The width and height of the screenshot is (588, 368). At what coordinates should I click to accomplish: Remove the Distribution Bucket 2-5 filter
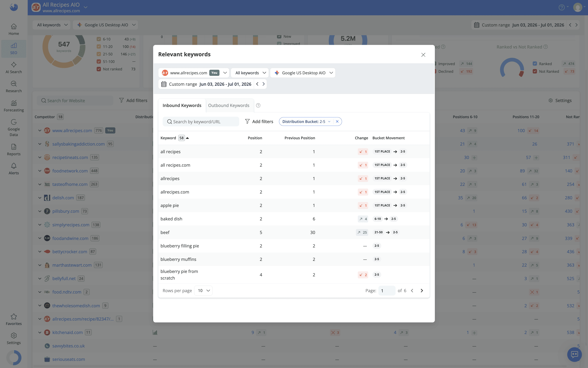pos(337,121)
